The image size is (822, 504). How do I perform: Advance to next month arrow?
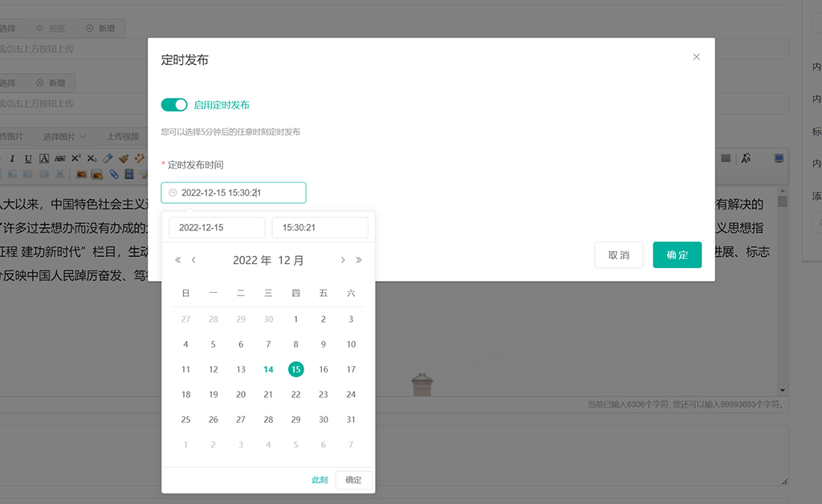[344, 260]
